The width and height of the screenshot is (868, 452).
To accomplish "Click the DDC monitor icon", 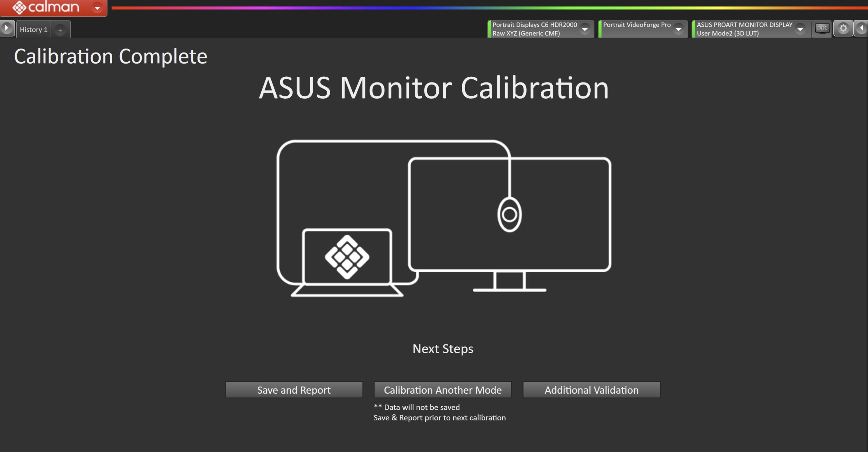I will (x=822, y=28).
